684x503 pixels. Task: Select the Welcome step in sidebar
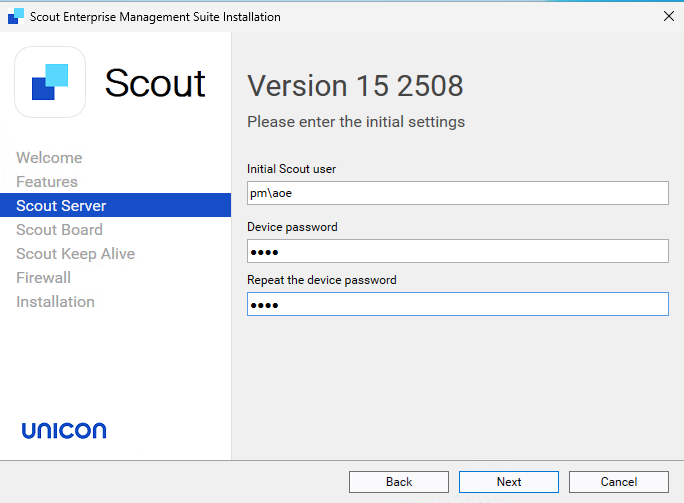(49, 158)
